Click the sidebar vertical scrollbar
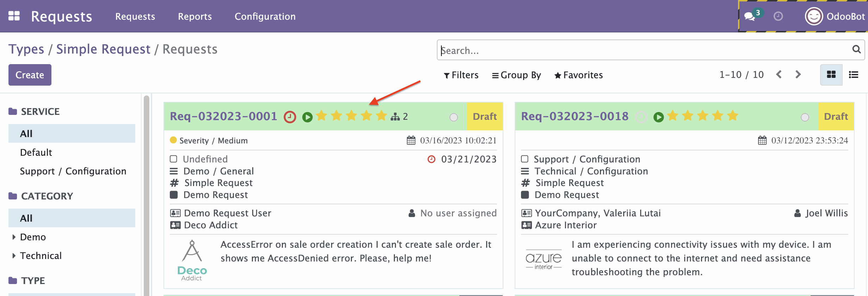This screenshot has width=868, height=296. pyautogui.click(x=147, y=196)
